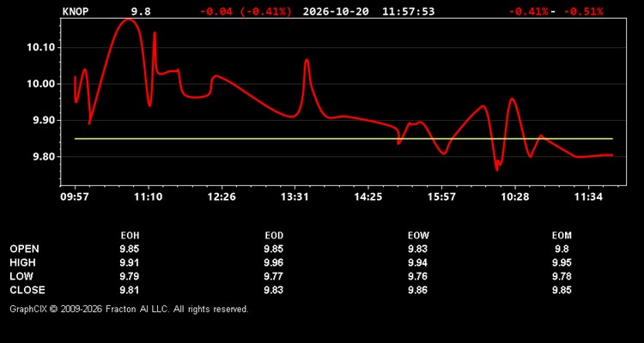
Task: Select EOM close value 9.85
Action: click(562, 290)
